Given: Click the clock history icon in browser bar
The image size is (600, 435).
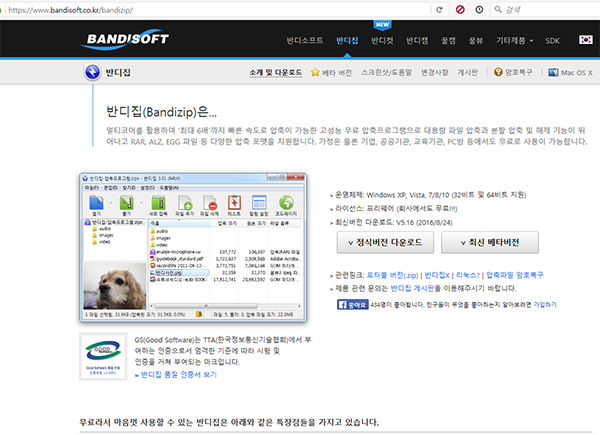Looking at the screenshot, I should pyautogui.click(x=479, y=10).
